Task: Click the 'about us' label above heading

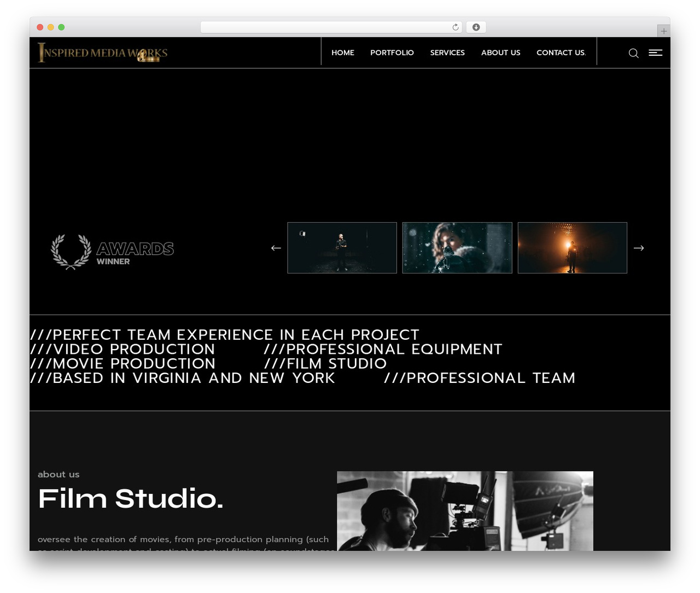Action: click(59, 474)
